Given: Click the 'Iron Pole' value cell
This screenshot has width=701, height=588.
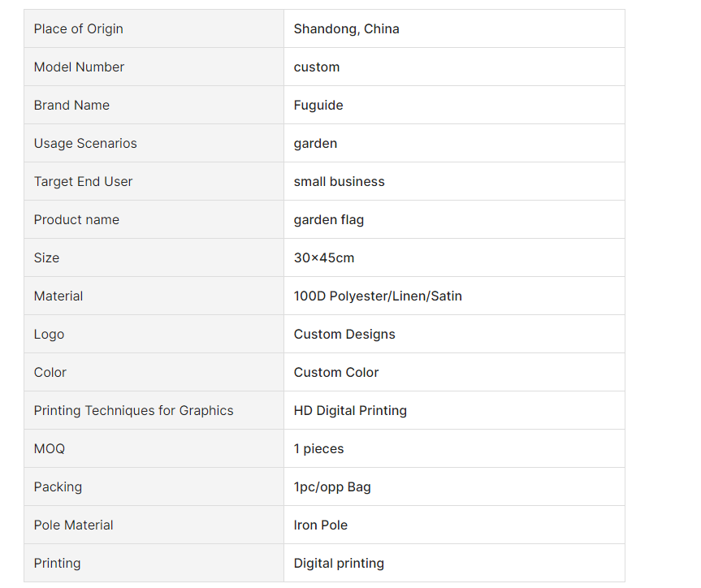Looking at the screenshot, I should [454, 525].
